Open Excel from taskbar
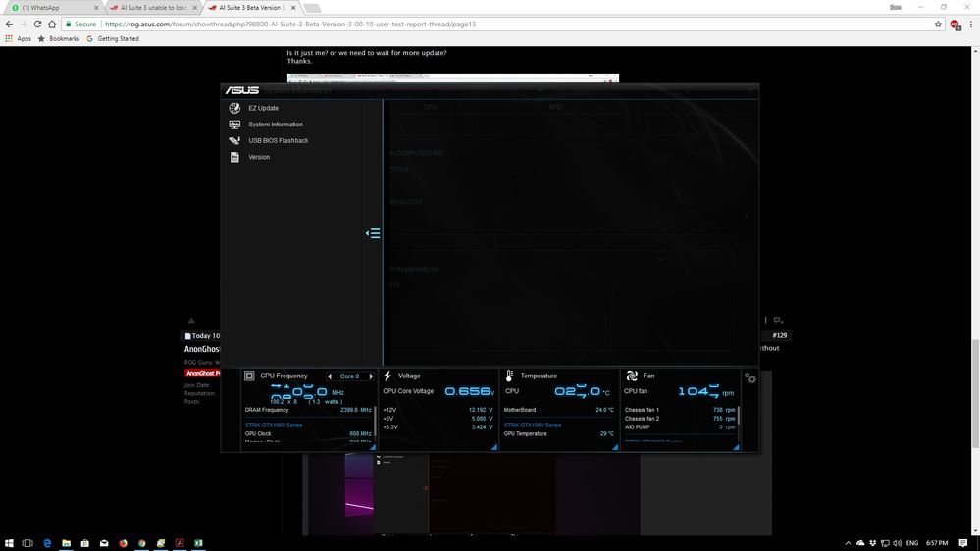 pos(198,543)
